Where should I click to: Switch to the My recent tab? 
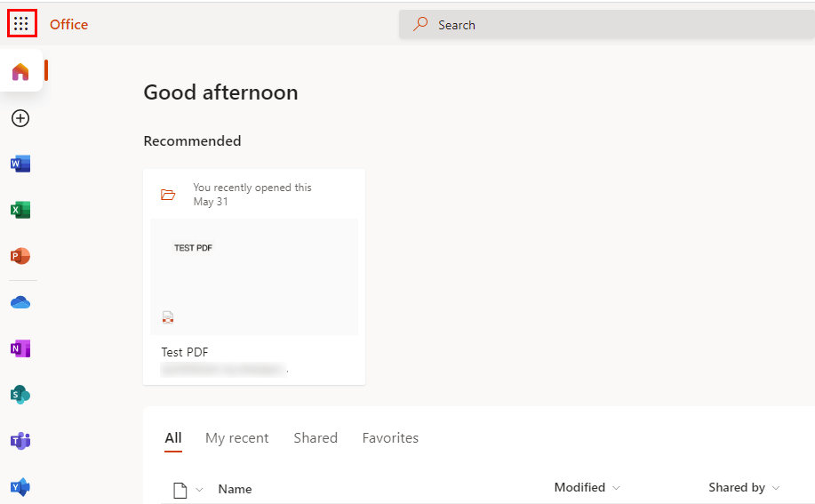pos(236,437)
